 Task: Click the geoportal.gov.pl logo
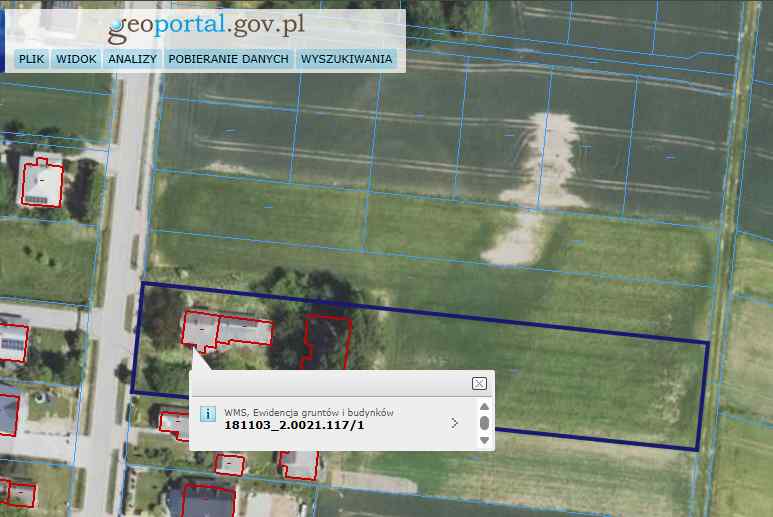pyautogui.click(x=206, y=25)
